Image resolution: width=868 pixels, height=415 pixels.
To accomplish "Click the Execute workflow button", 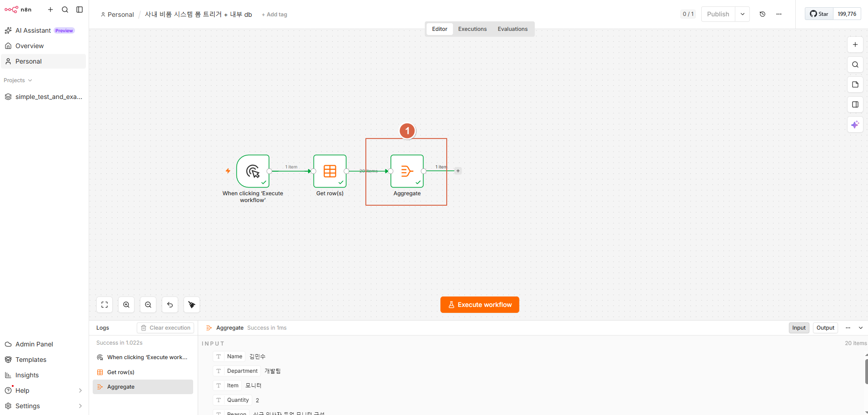I will click(480, 305).
